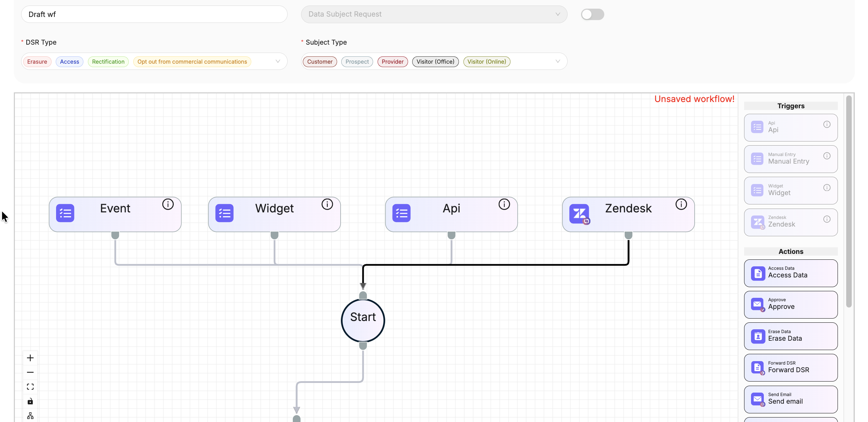Click the 'DSR Type' field label
The width and height of the screenshot is (868, 422).
tap(41, 42)
